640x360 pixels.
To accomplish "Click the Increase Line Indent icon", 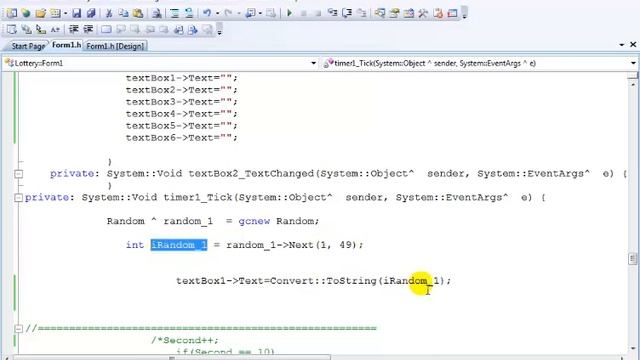I will point(88,29).
